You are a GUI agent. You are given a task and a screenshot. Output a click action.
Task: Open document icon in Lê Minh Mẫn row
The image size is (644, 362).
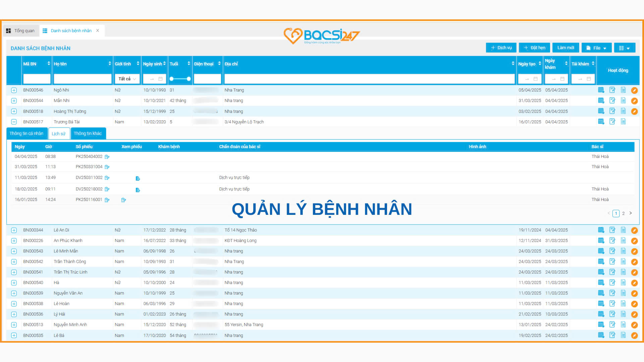(623, 251)
